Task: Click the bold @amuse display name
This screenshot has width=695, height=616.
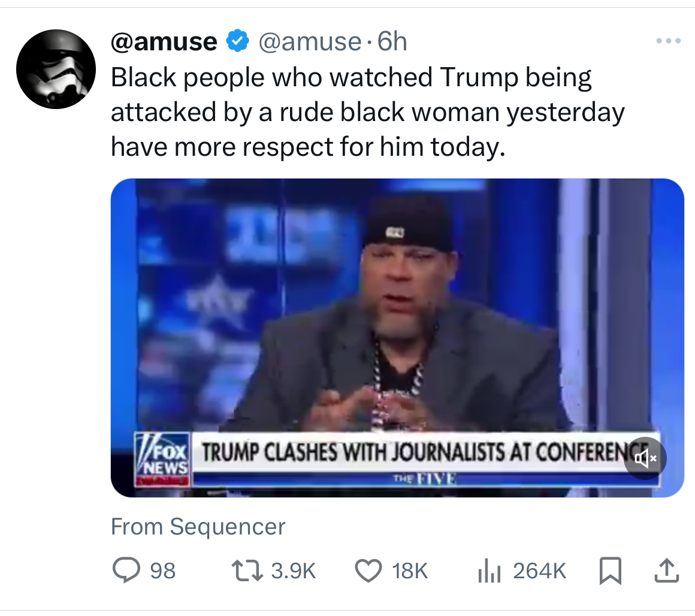Action: [x=164, y=41]
